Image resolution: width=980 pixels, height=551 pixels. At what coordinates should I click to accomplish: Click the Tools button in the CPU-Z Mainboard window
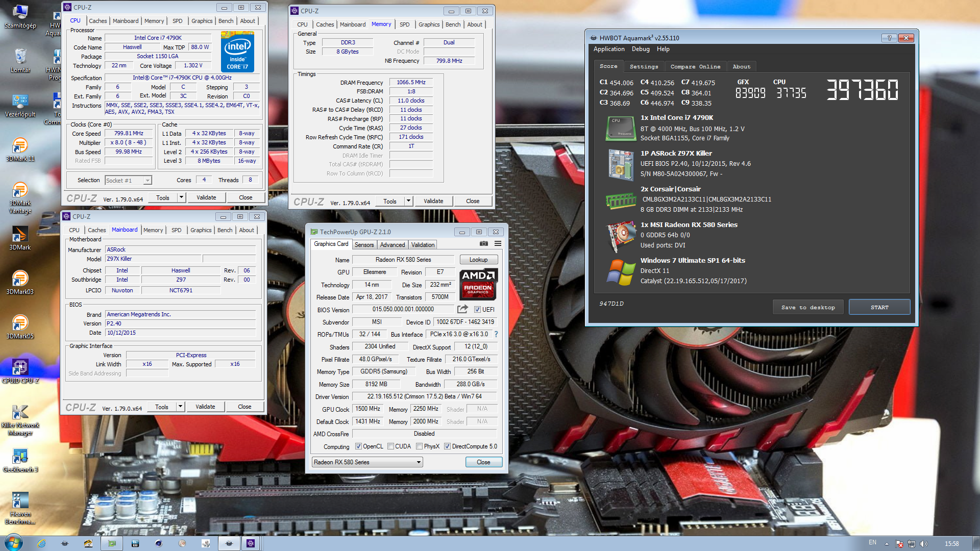coord(162,407)
